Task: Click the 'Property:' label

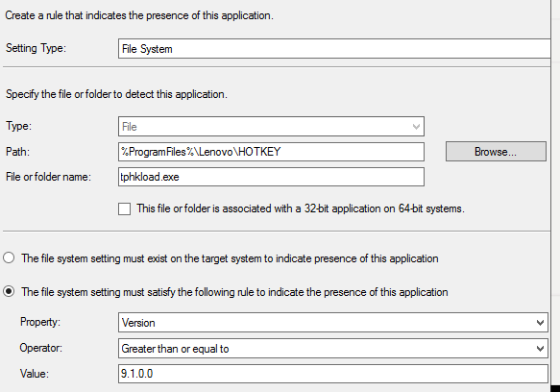Action: click(x=40, y=322)
